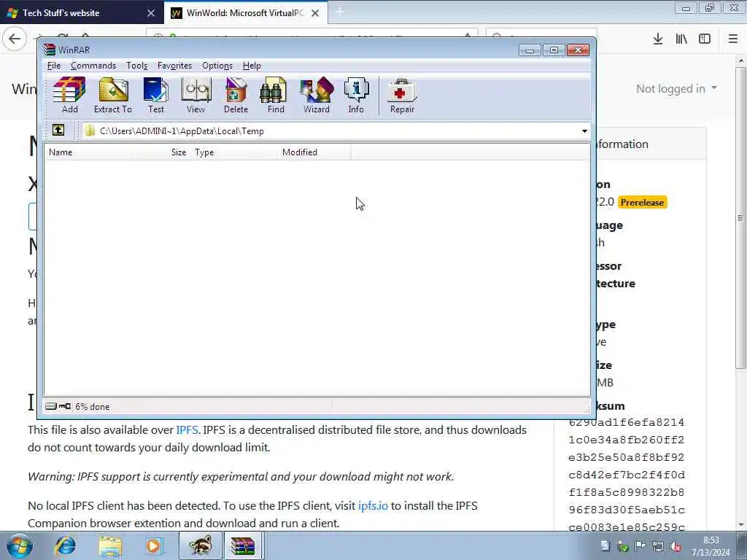Open the browser Downloads panel

(658, 39)
